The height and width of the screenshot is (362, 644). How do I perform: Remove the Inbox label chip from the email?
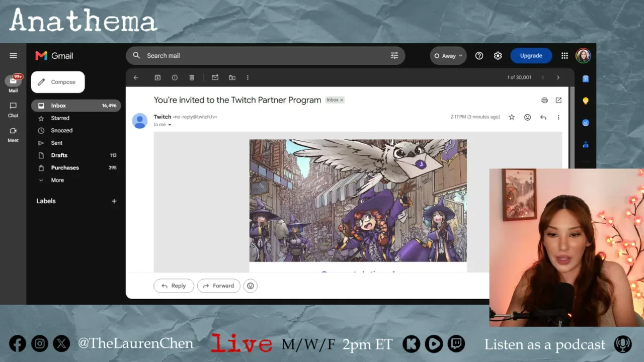tap(341, 100)
